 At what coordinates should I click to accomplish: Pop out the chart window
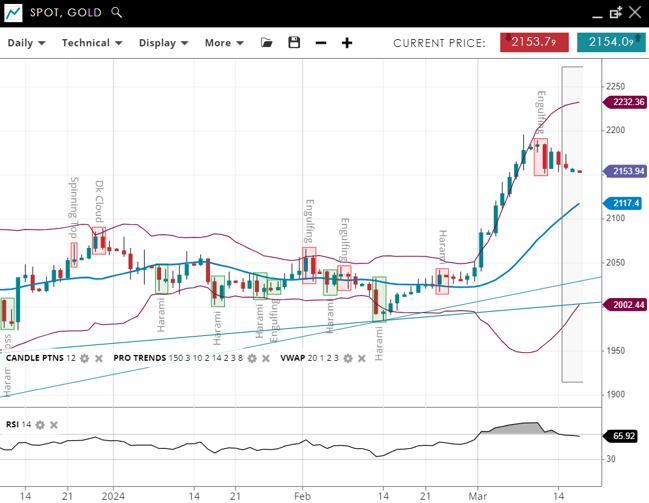coord(615,13)
